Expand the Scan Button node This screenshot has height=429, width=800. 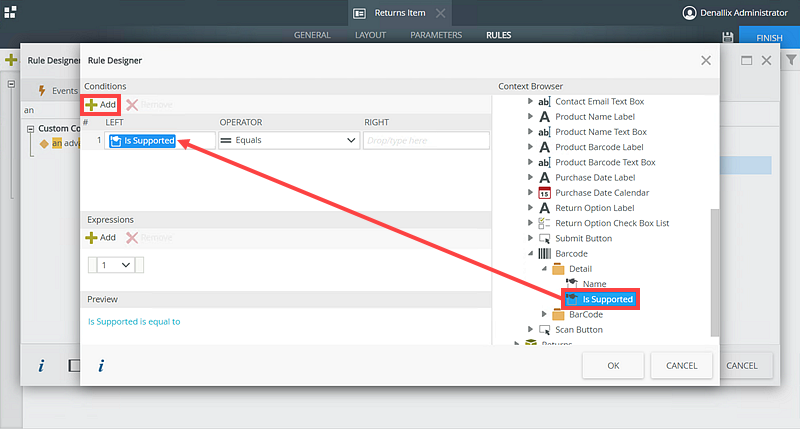(530, 330)
